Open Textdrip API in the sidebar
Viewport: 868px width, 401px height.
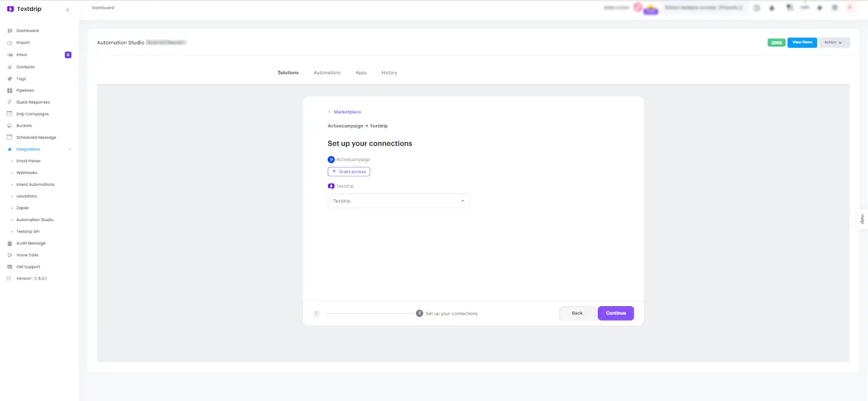pos(28,231)
